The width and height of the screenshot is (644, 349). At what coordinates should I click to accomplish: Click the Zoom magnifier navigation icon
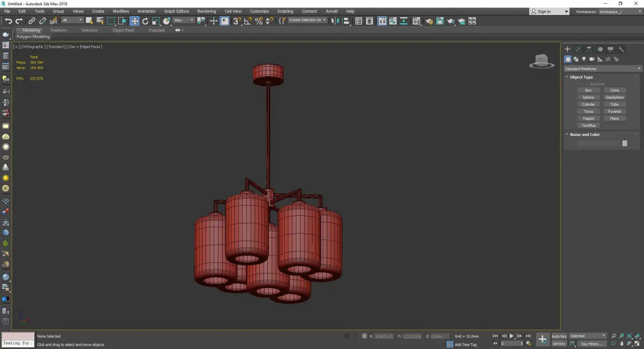[614, 336]
